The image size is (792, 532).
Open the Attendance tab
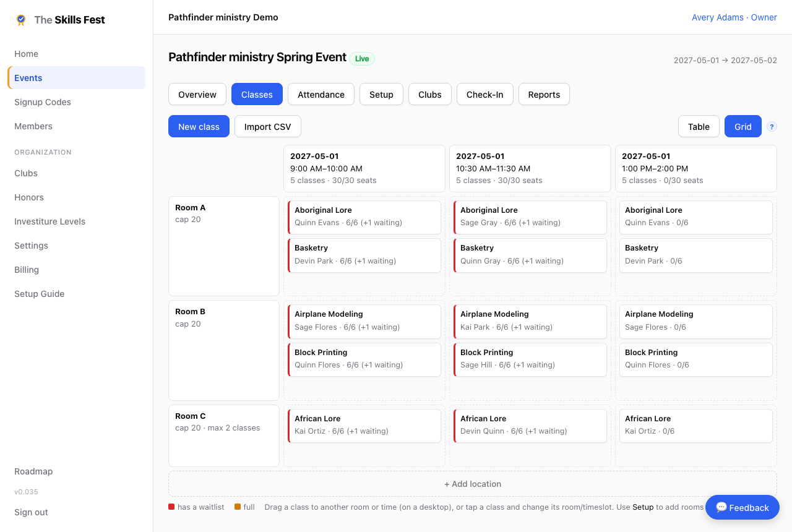(321, 94)
